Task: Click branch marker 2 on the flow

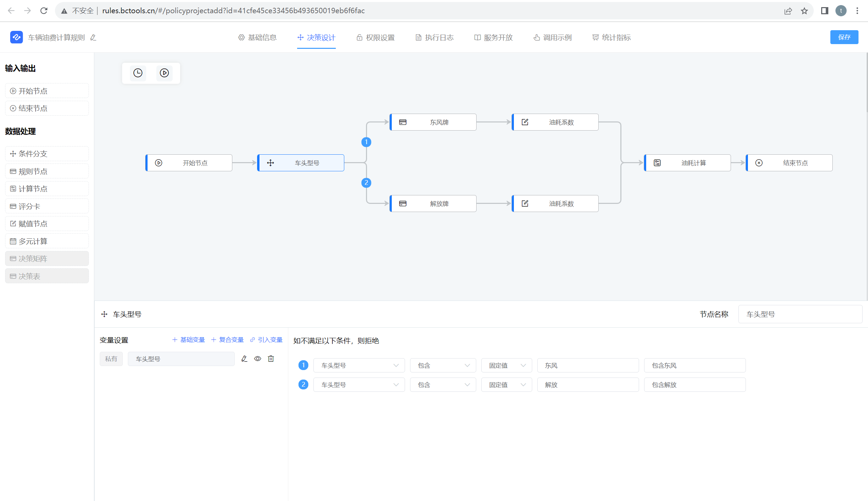Action: 366,183
